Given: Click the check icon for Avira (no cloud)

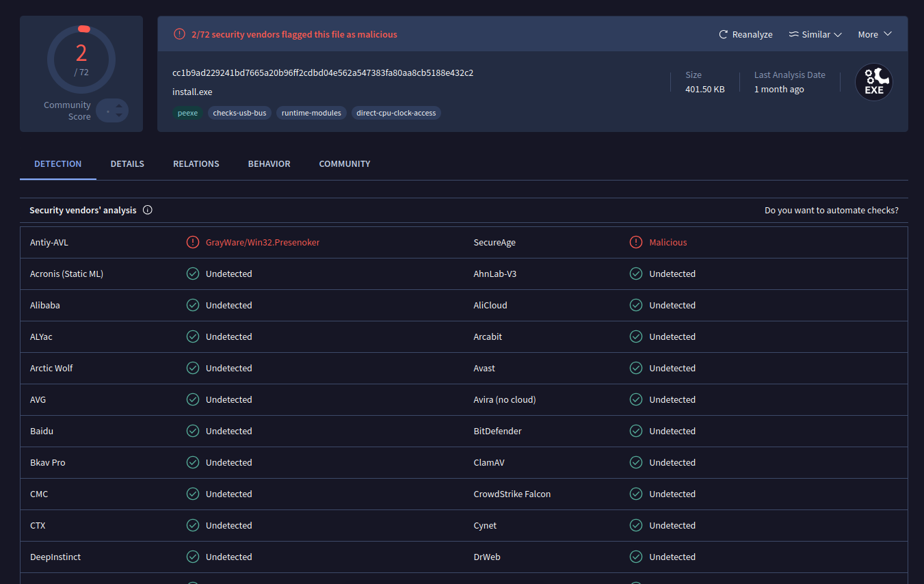Looking at the screenshot, I should point(636,399).
